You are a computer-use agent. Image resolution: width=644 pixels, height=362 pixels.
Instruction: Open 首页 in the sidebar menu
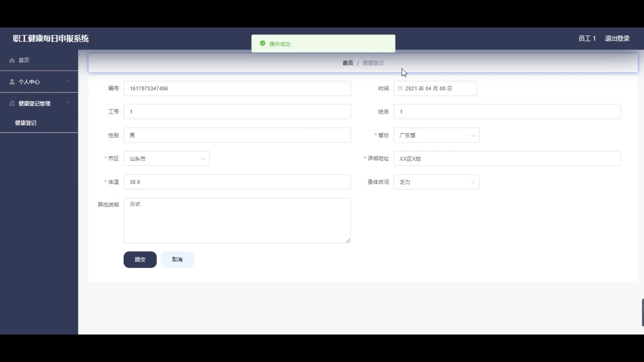pyautogui.click(x=23, y=60)
